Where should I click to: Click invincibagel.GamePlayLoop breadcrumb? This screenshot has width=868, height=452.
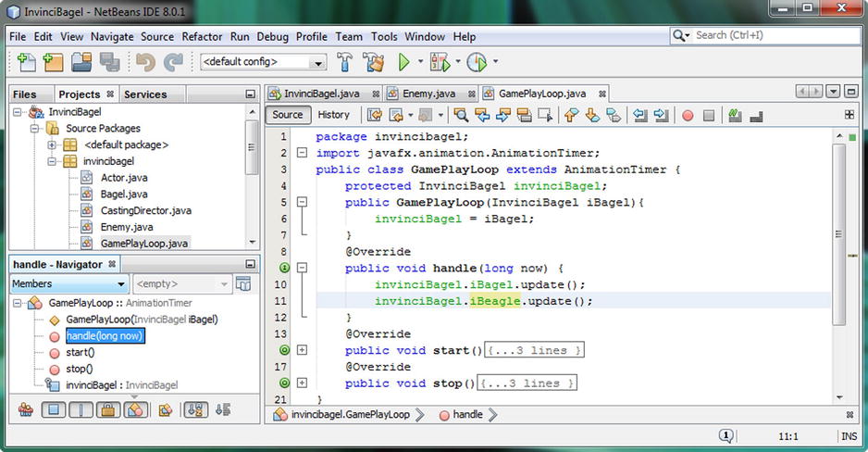click(x=351, y=414)
